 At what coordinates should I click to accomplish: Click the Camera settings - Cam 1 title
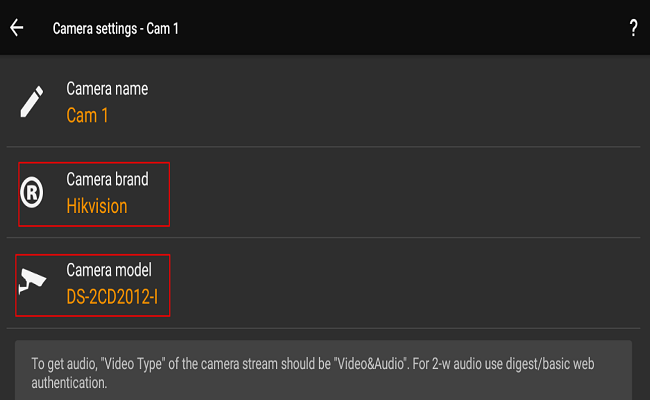[x=115, y=28]
